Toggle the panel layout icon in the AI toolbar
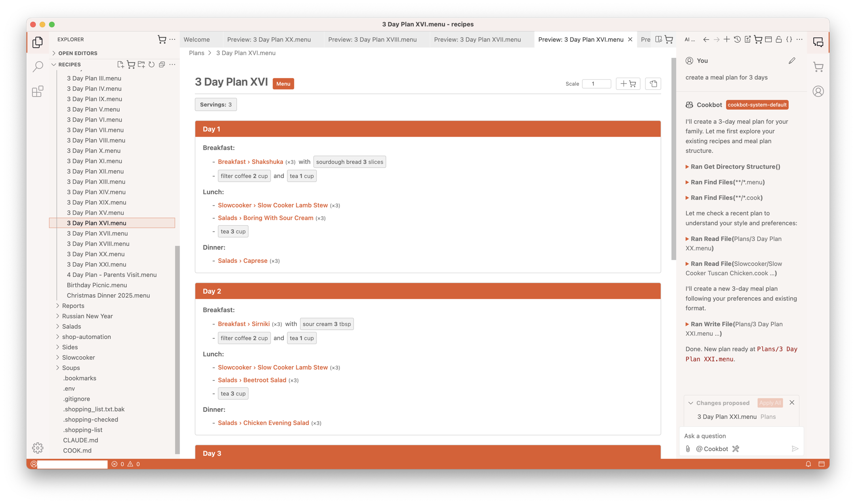856x504 pixels. [x=768, y=39]
